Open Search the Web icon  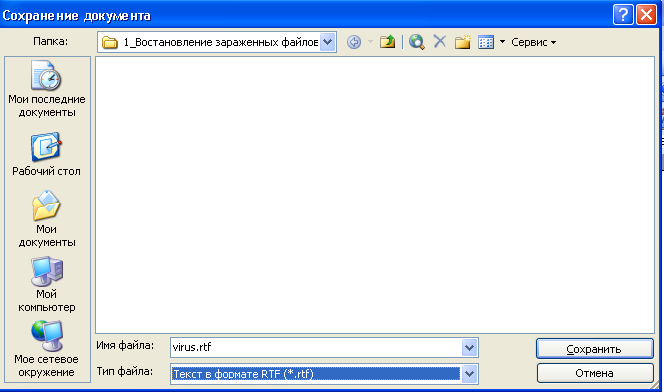tap(417, 42)
